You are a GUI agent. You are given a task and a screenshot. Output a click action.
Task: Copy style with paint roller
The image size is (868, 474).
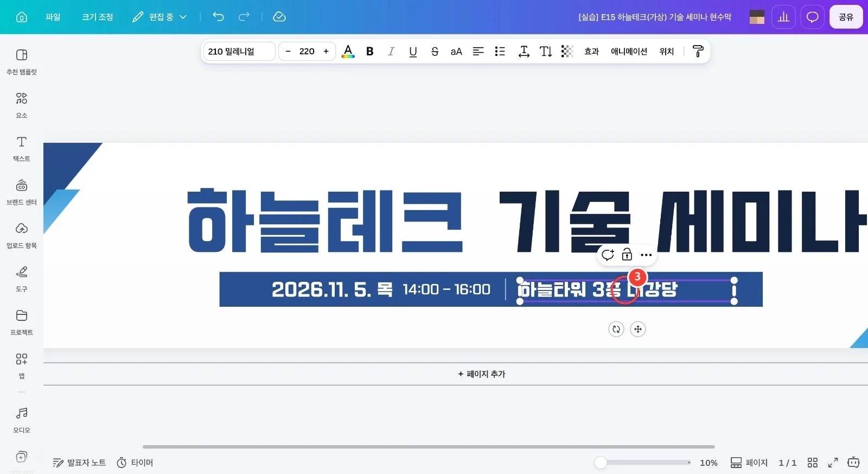coord(698,52)
